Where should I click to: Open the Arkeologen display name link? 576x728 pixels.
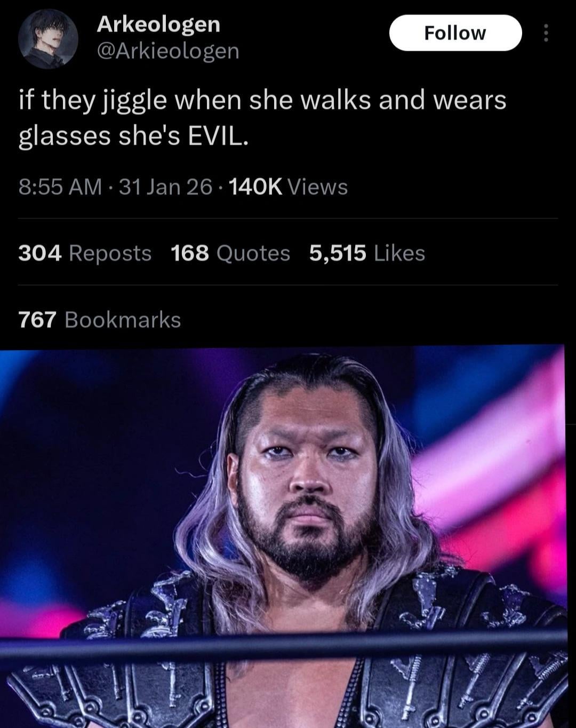158,25
